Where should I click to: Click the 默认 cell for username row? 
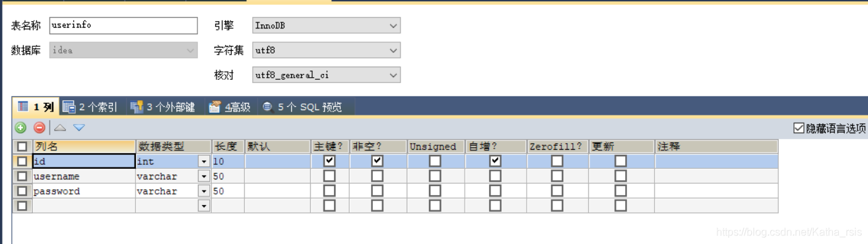277,176
